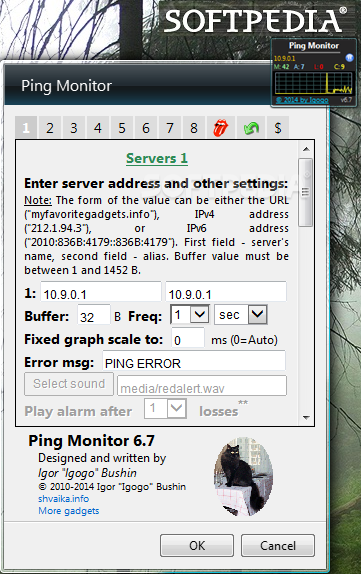Open the shvaika.info link

(x=63, y=499)
